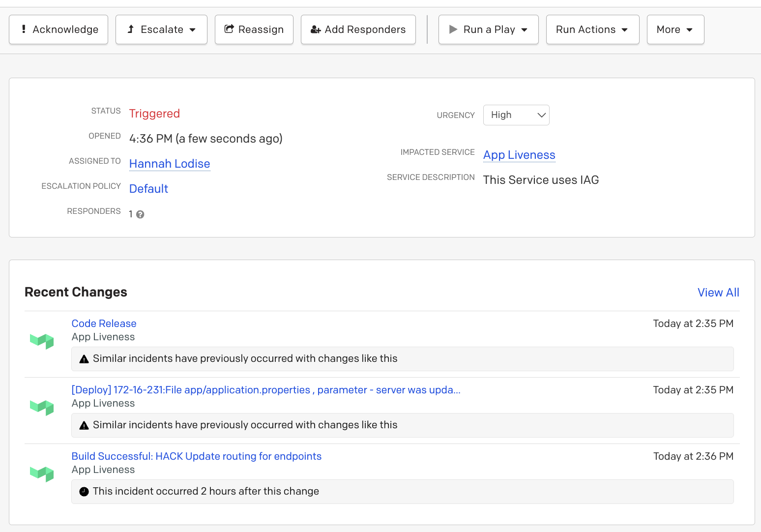Click the play icon on Run a Play

[453, 29]
